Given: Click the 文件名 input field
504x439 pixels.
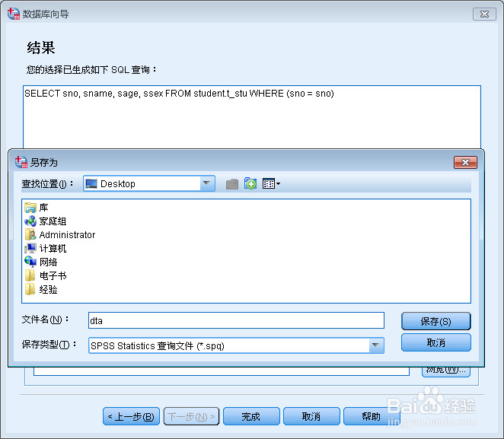Looking at the screenshot, I should coord(236,320).
